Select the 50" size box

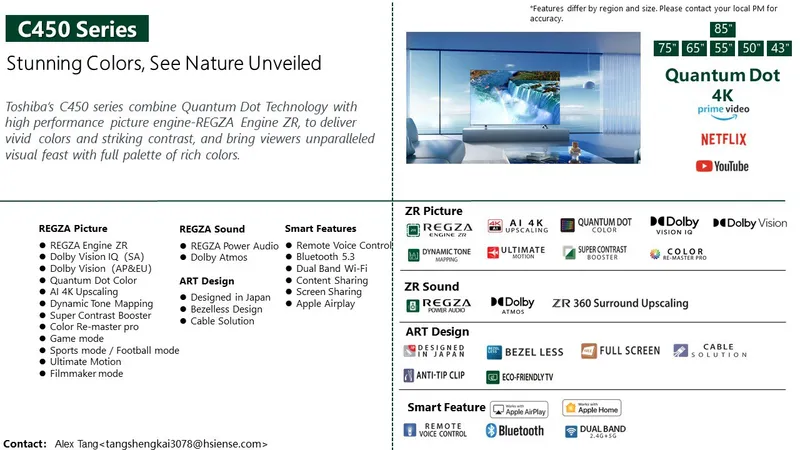click(x=751, y=48)
